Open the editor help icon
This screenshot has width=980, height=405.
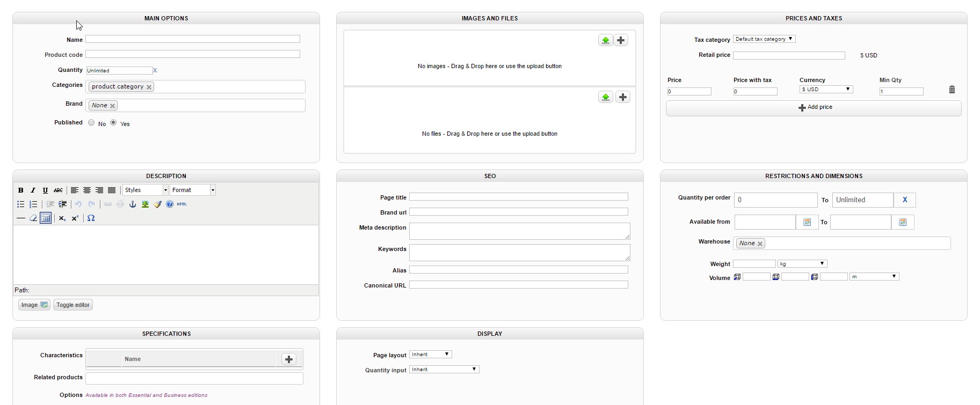[x=170, y=204]
